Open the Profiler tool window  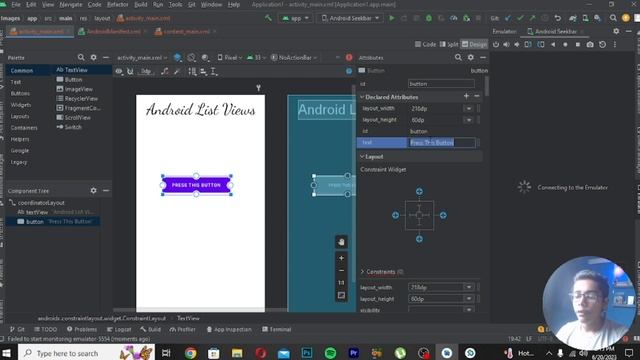tap(182, 329)
